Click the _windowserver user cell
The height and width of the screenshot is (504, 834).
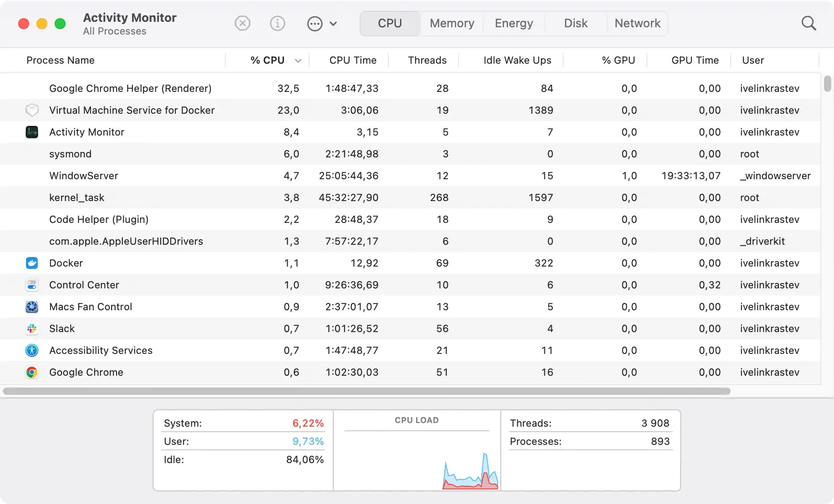775,176
